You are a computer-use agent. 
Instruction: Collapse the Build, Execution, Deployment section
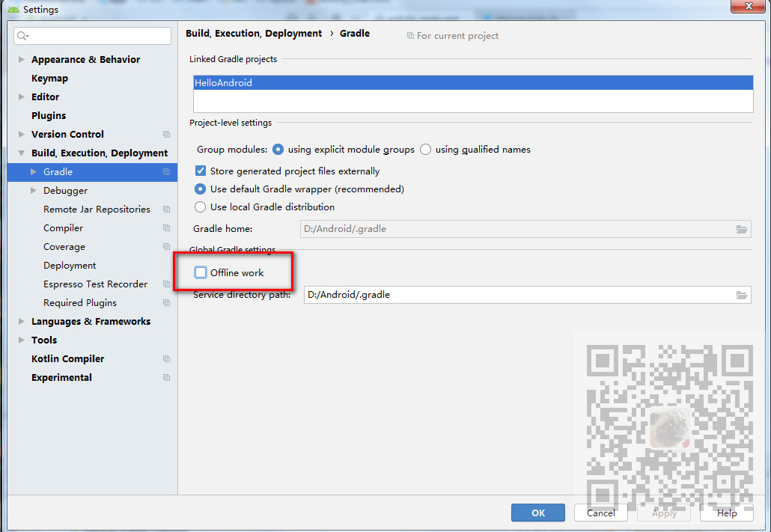tap(22, 153)
